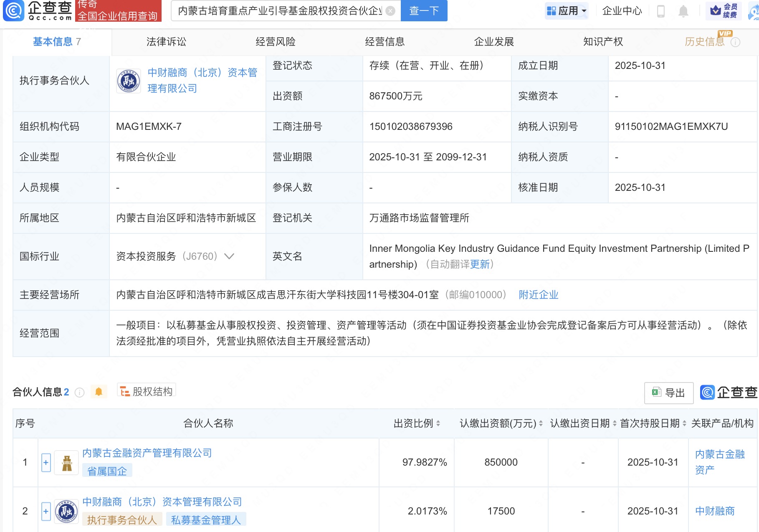Viewport: 759px width, 532px height.
Task: Open 附近企业 nearby companies link
Action: pyautogui.click(x=538, y=295)
